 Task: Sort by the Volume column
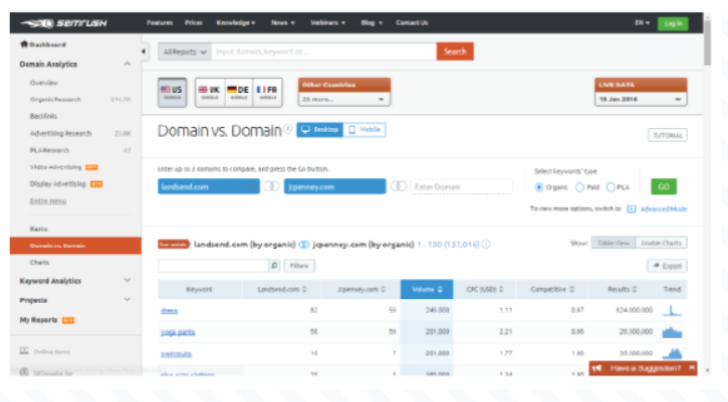click(427, 289)
